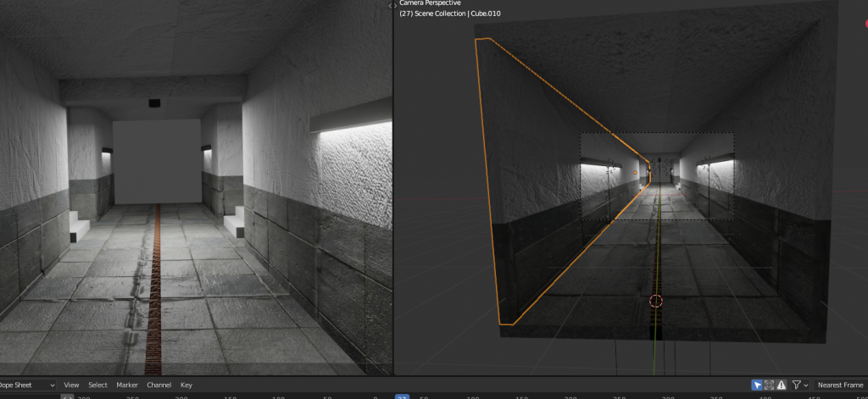Screen dimensions: 868x399
Task: Open the Marker menu
Action: tap(127, 385)
